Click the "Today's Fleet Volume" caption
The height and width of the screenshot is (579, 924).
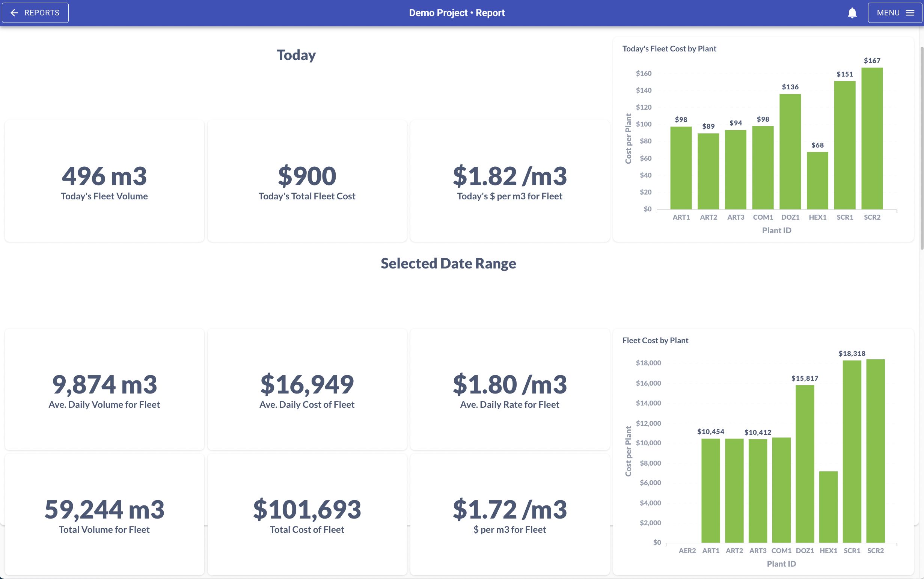pyautogui.click(x=104, y=196)
